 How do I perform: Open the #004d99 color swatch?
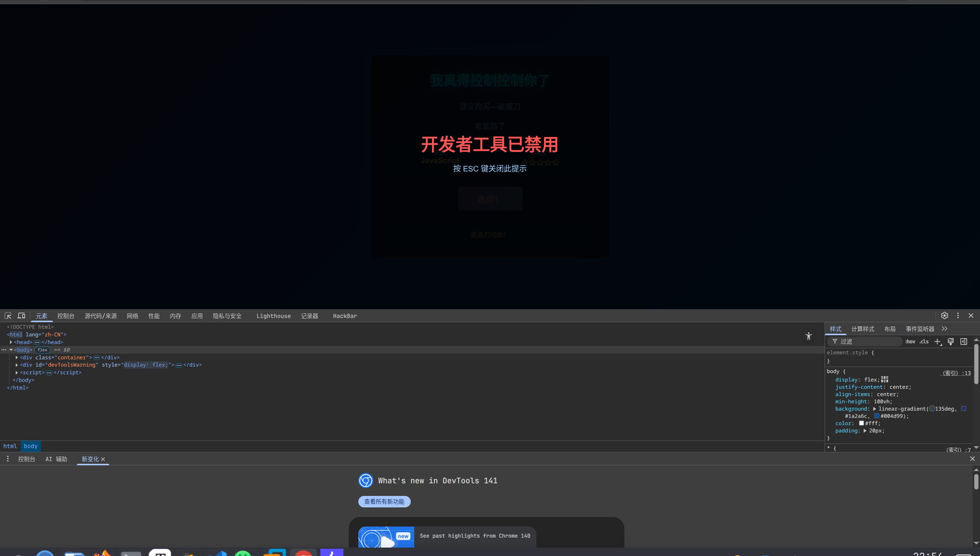pyautogui.click(x=877, y=416)
